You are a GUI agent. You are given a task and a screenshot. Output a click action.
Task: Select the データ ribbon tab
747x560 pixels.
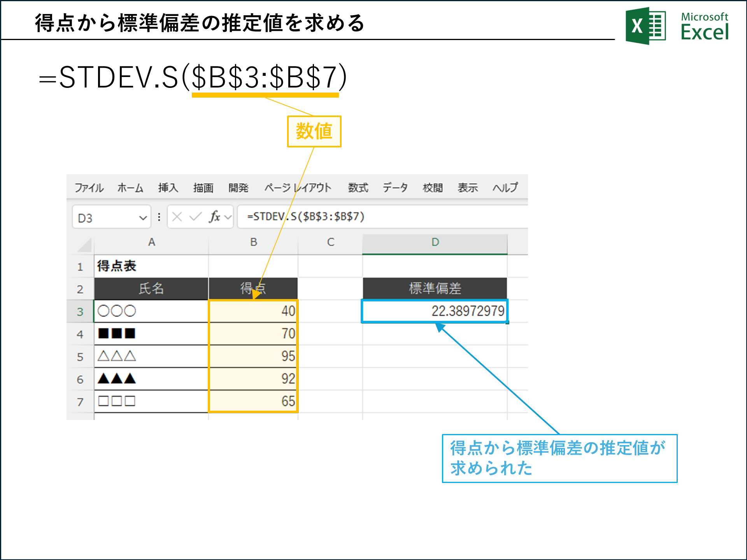[396, 188]
